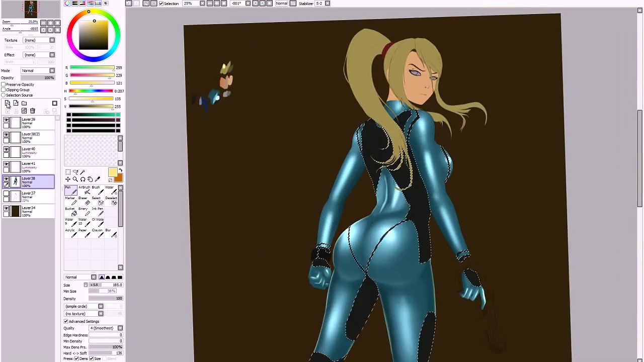Pick the rectangular selection tool
644x362 pixels.
pyautogui.click(x=68, y=172)
